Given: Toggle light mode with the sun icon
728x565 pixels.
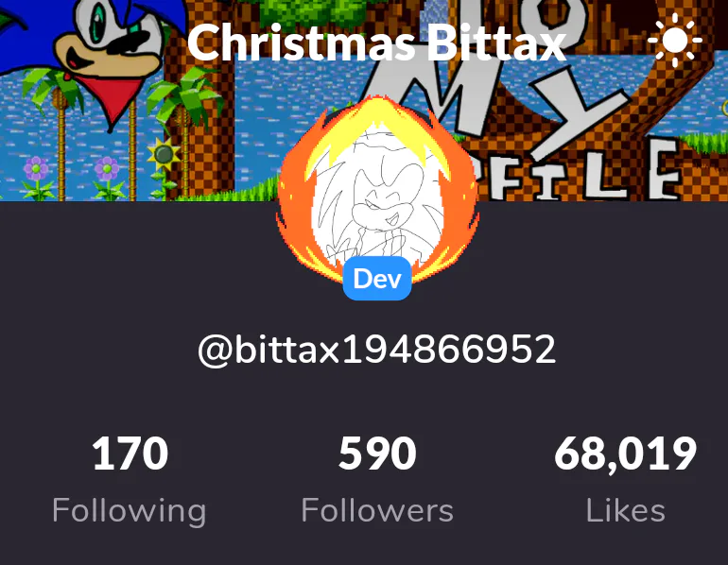Looking at the screenshot, I should point(675,40).
